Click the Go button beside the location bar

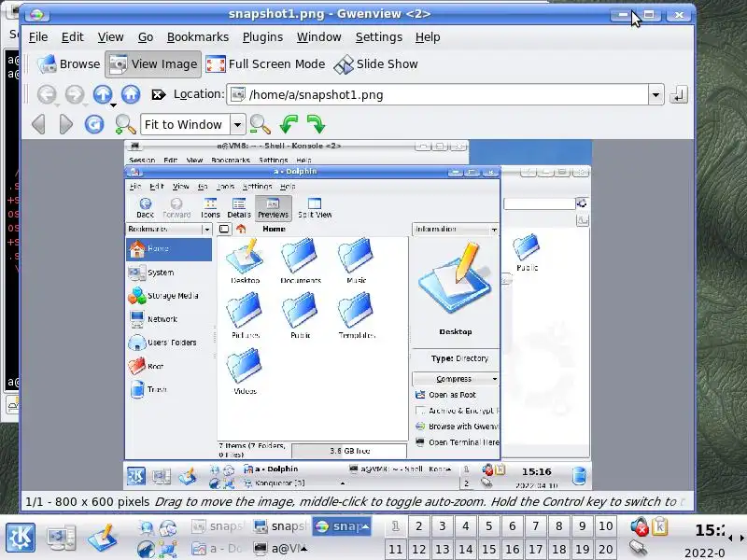point(679,95)
